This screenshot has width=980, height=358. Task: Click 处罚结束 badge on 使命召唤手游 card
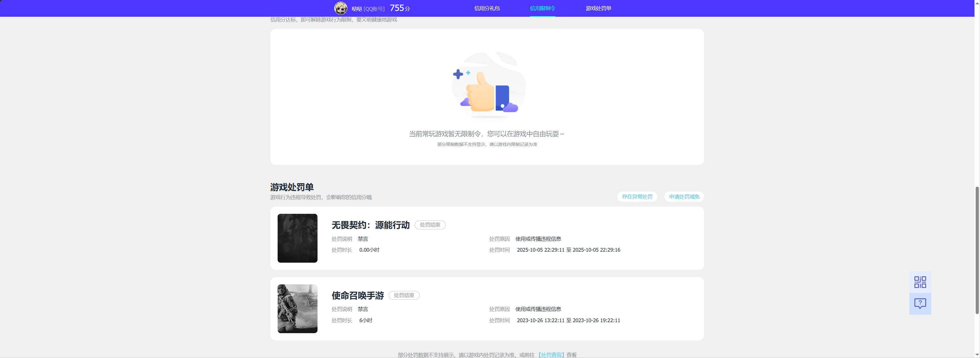[404, 295]
